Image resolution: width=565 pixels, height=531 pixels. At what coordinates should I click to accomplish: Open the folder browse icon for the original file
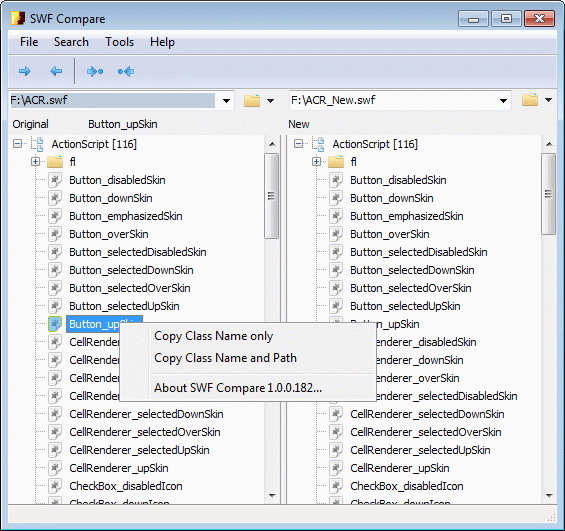coord(252,101)
